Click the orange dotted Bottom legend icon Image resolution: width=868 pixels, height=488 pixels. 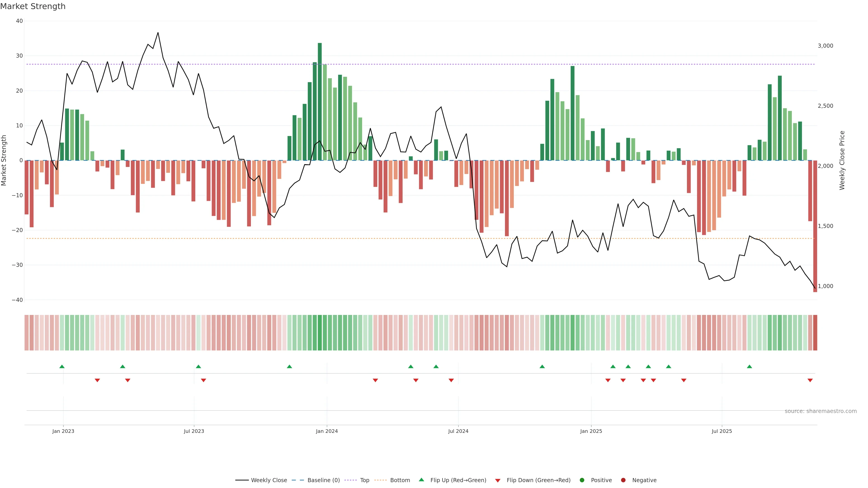(x=380, y=480)
